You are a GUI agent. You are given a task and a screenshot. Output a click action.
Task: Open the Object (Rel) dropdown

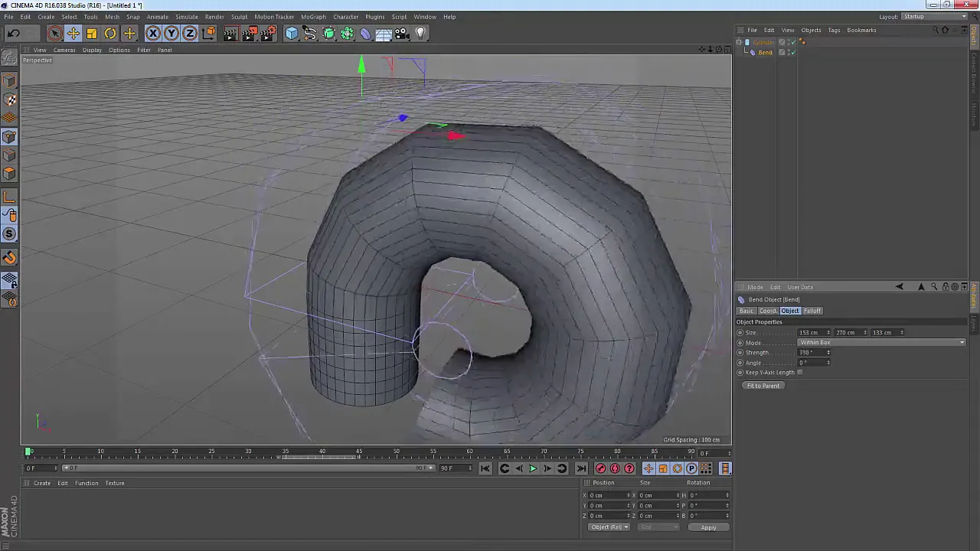[609, 527]
